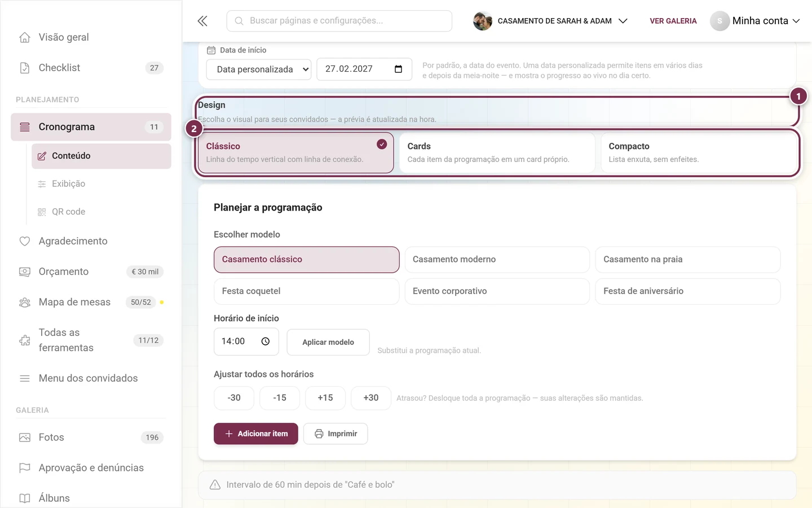Open the Conteúdo submenu item
812x508 pixels.
pyautogui.click(x=101, y=156)
